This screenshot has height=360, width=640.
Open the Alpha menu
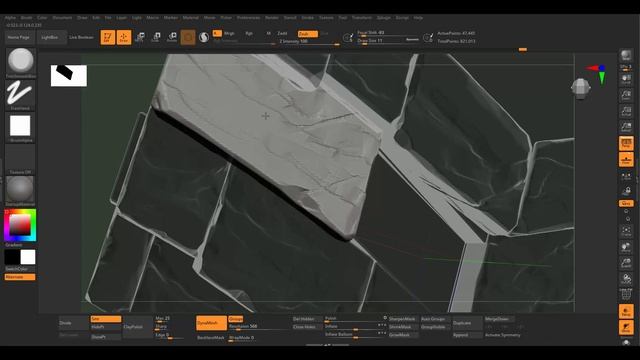click(x=10, y=18)
